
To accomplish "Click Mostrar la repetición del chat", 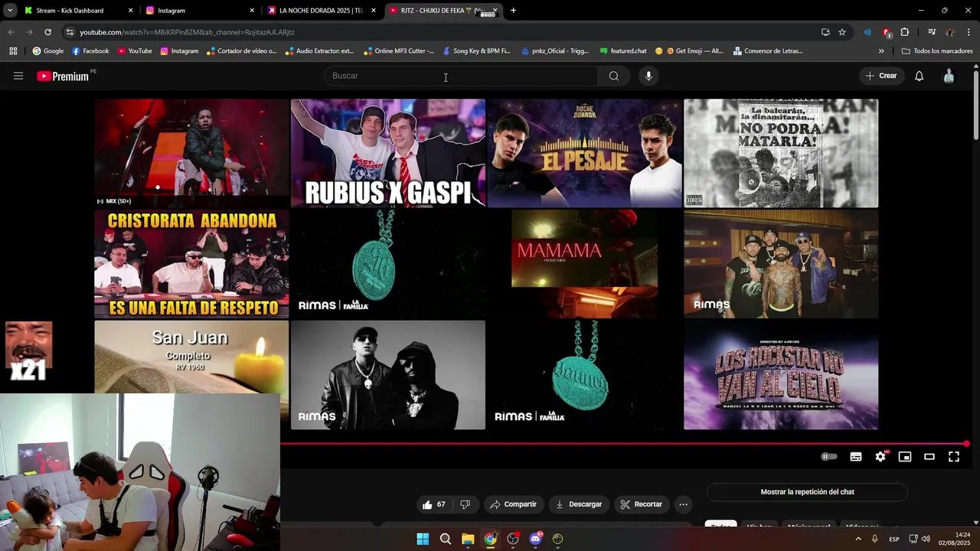I will point(807,492).
